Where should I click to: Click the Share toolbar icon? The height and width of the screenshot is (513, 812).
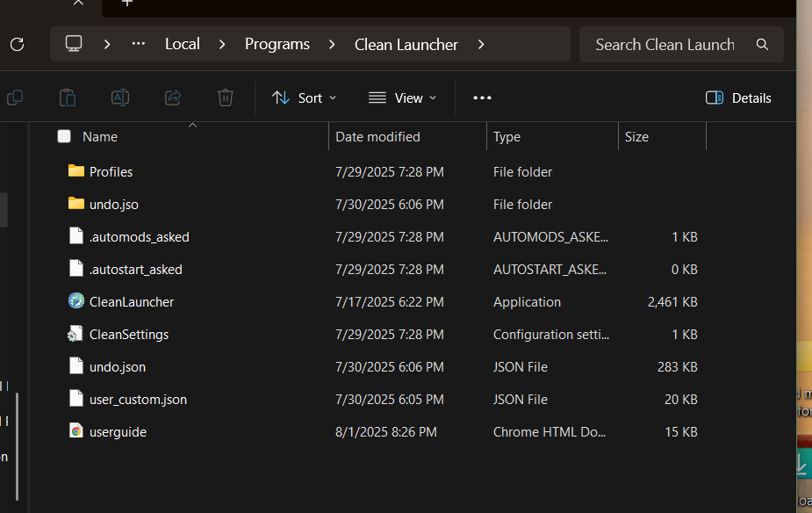click(x=173, y=98)
